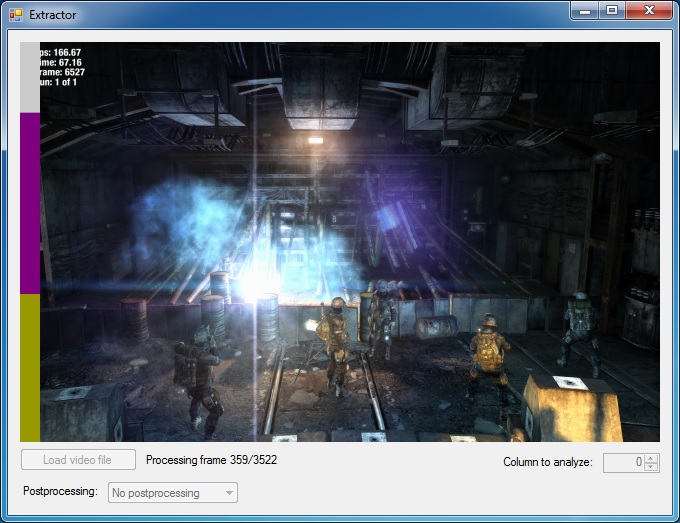Click the Load video file button
The height and width of the screenshot is (523, 680).
coord(78,460)
